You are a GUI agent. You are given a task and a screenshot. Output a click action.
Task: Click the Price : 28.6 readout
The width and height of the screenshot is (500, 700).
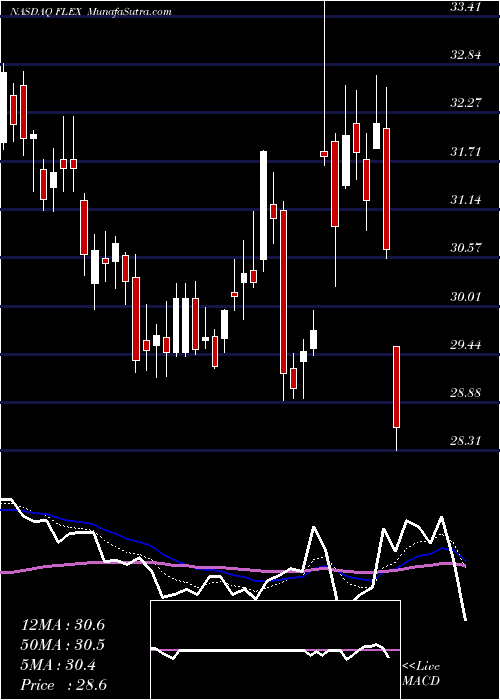click(63, 685)
